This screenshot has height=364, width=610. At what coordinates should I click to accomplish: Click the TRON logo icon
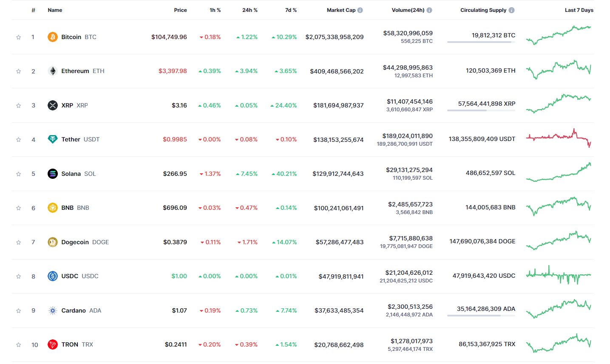[53, 344]
